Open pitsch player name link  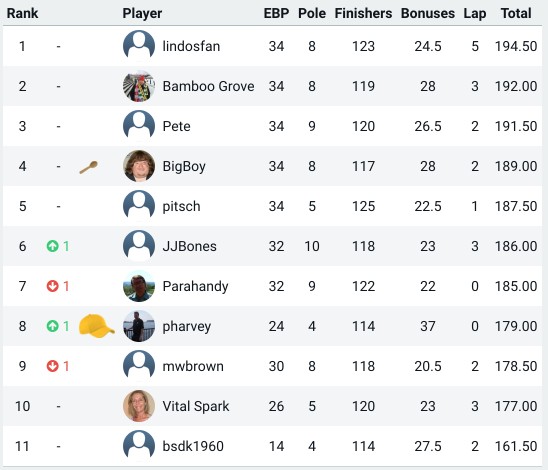click(x=181, y=206)
